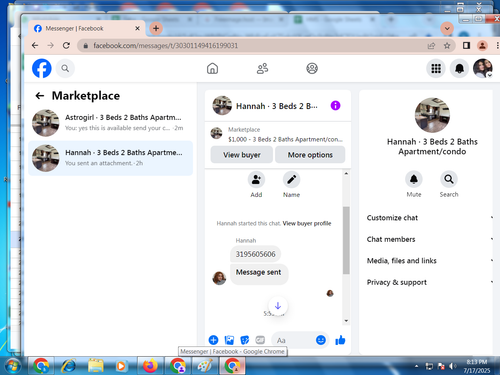Expand Customize chat section

[430, 218]
